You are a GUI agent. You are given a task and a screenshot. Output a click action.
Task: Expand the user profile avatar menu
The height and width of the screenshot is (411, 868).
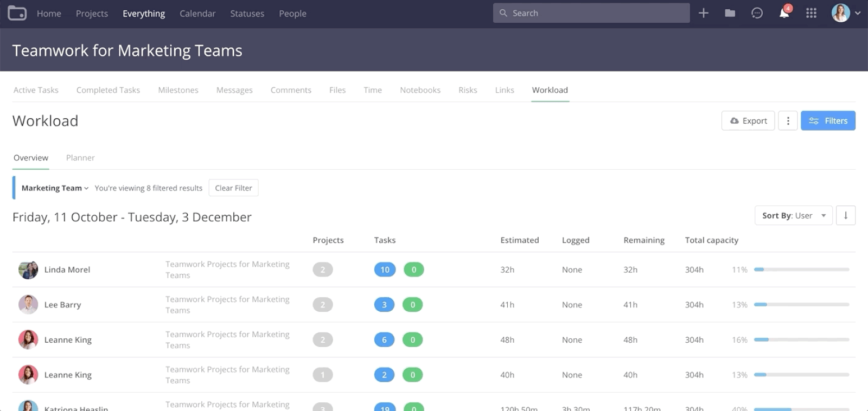[x=846, y=13]
